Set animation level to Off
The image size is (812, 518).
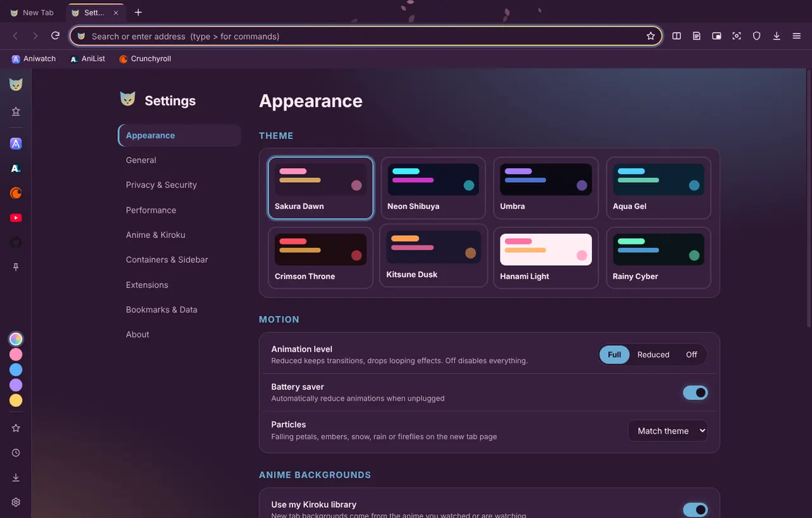click(691, 355)
